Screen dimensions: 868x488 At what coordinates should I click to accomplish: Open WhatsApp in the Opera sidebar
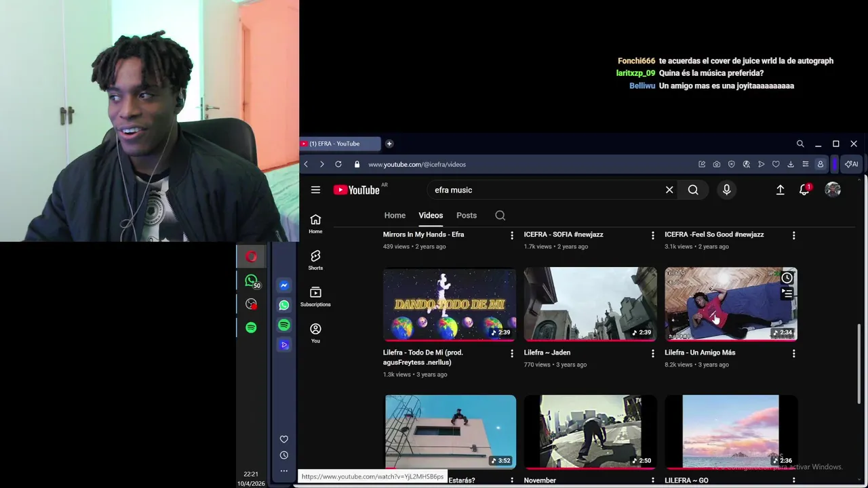[x=284, y=305]
